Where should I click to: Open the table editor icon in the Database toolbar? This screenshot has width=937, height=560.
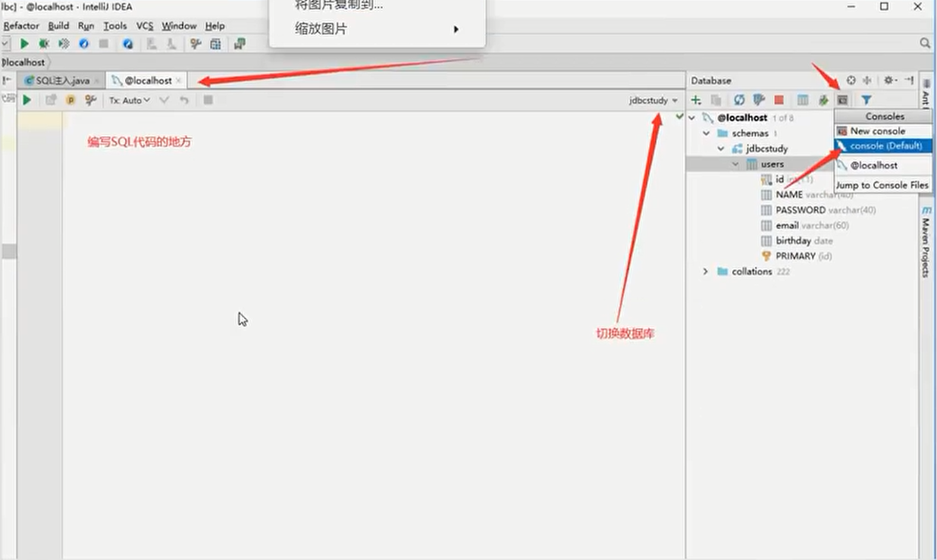(803, 100)
